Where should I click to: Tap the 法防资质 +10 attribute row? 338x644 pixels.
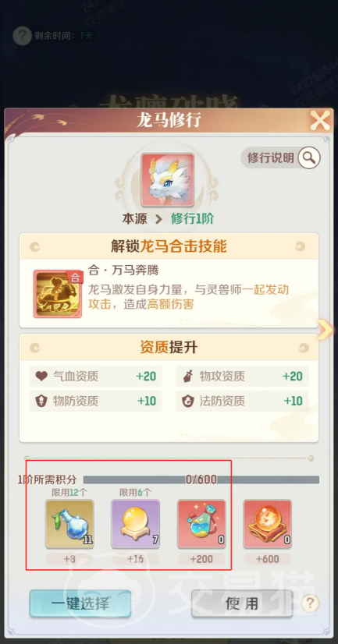[242, 401]
